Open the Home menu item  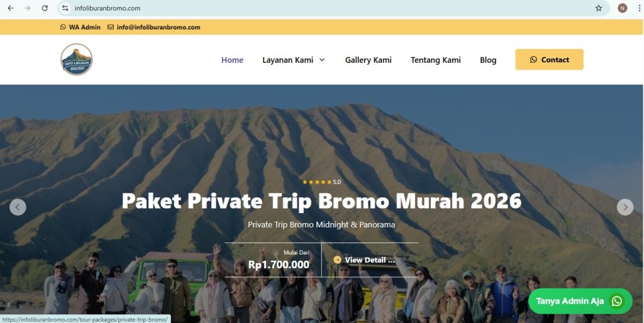(232, 60)
